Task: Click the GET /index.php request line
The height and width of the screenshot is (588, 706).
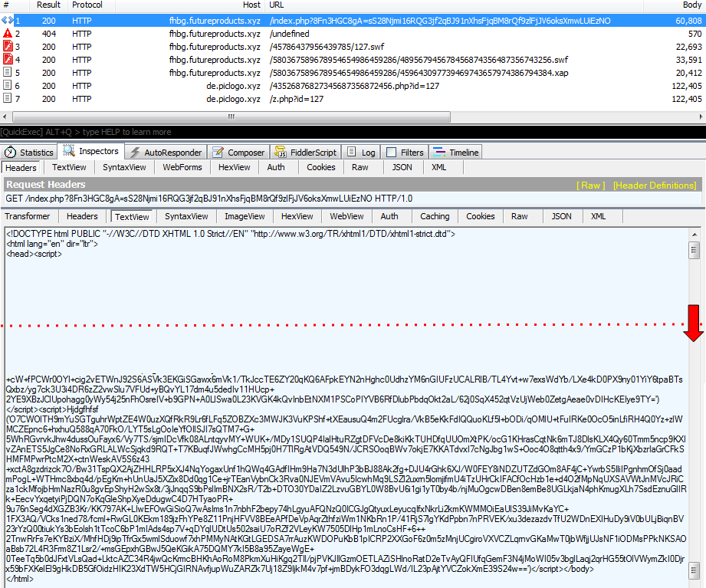Action: pos(209,199)
